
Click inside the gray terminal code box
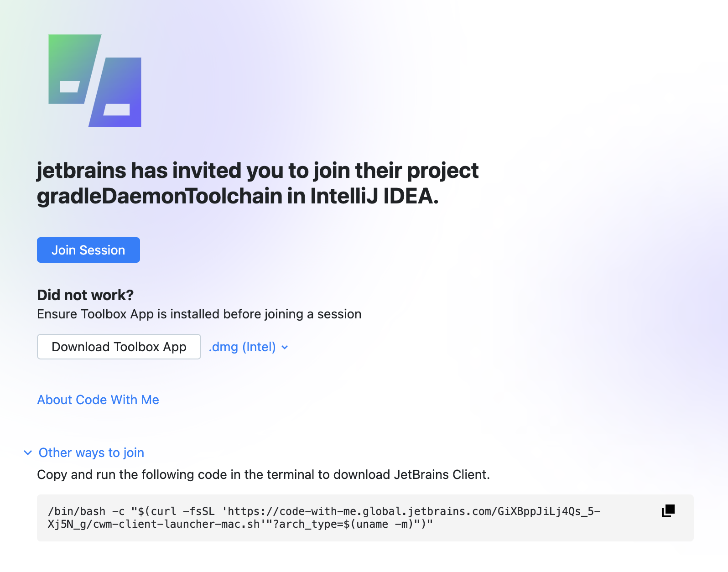[x=319, y=518]
